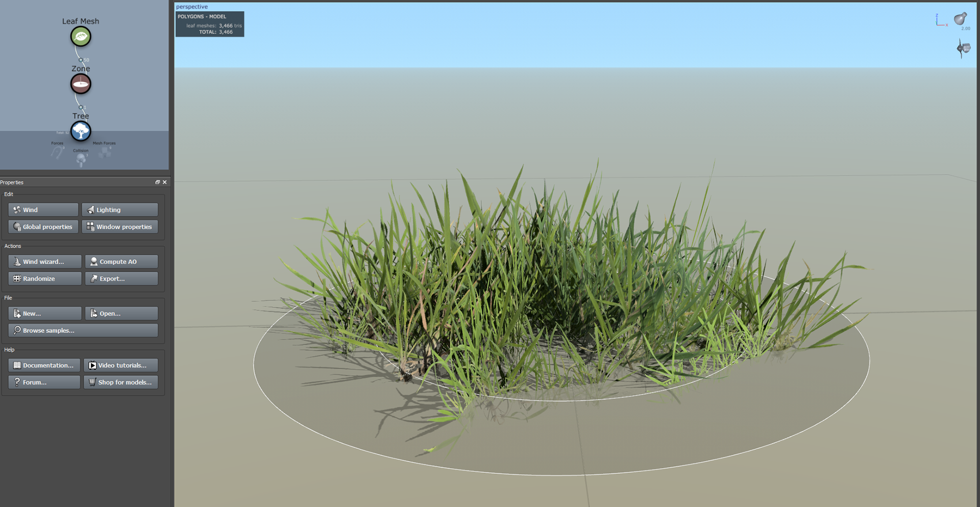Open the Wind properties
This screenshot has height=507, width=980.
tap(43, 210)
